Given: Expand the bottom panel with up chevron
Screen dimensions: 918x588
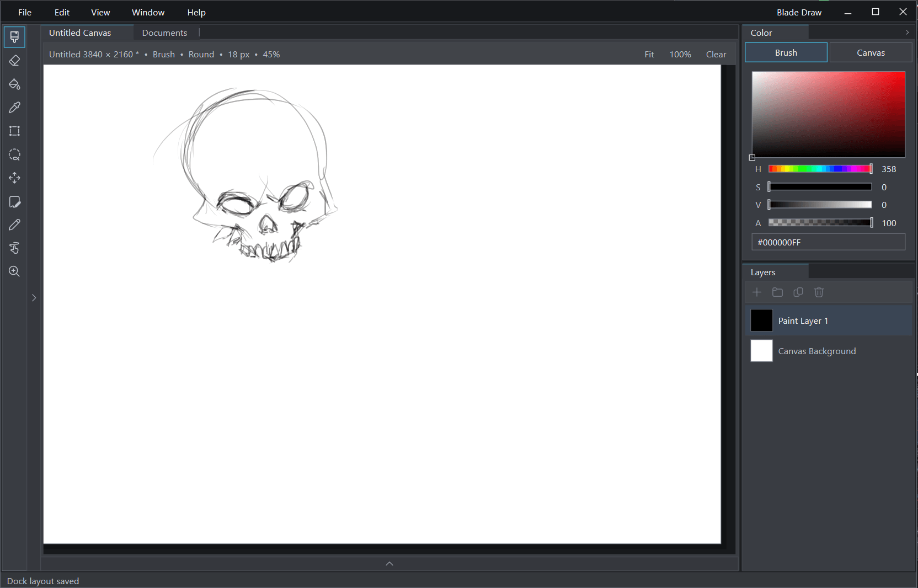Looking at the screenshot, I should (389, 564).
